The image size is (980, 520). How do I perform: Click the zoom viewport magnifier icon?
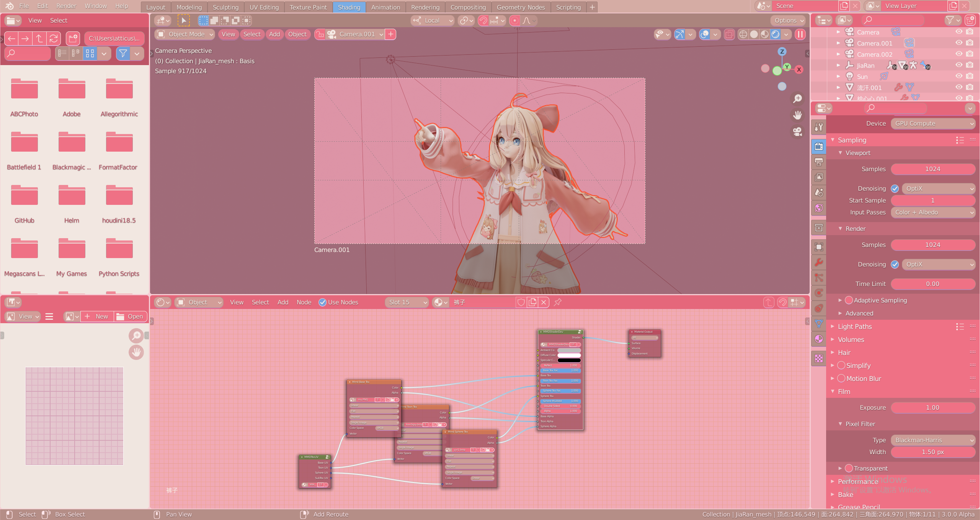click(797, 99)
